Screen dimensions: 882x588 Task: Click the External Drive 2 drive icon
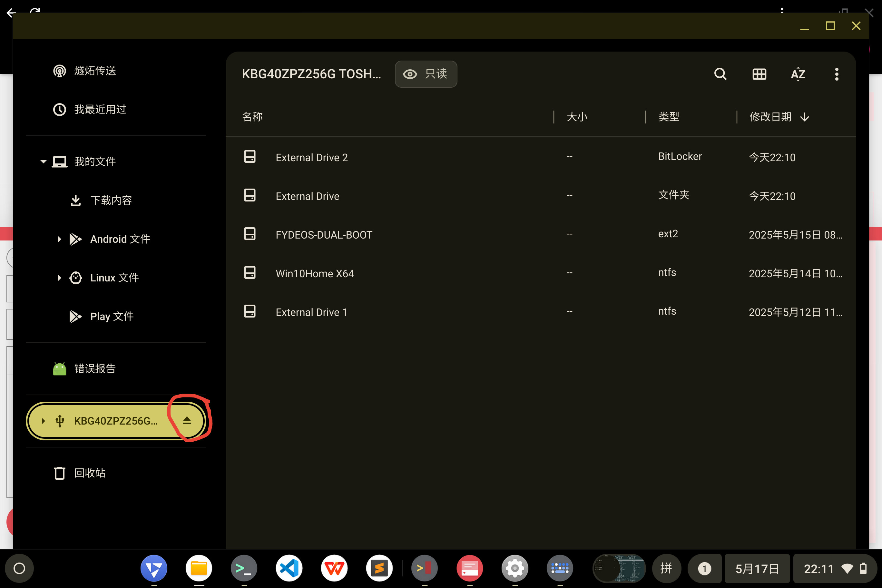250,156
